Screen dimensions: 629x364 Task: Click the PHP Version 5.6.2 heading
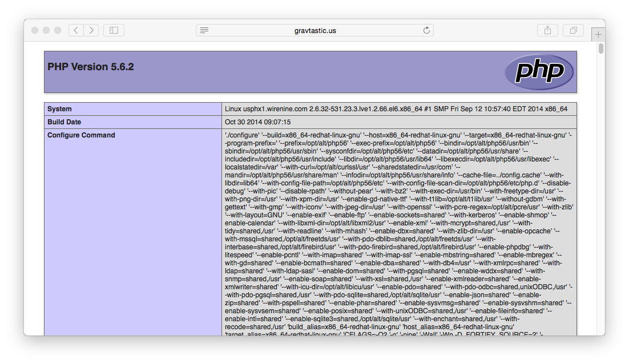click(91, 67)
